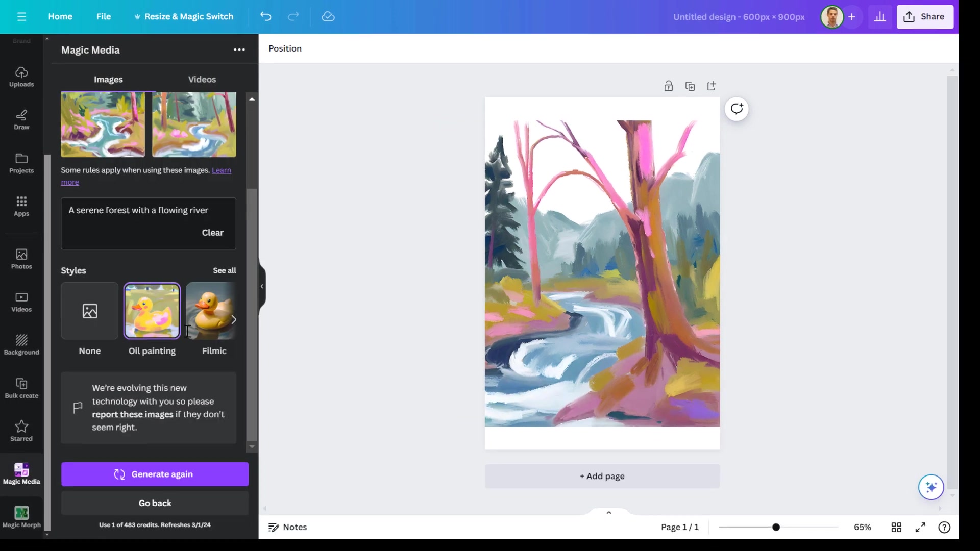This screenshot has width=980, height=551.
Task: Collapse the Magic Media side panel
Action: click(261, 286)
